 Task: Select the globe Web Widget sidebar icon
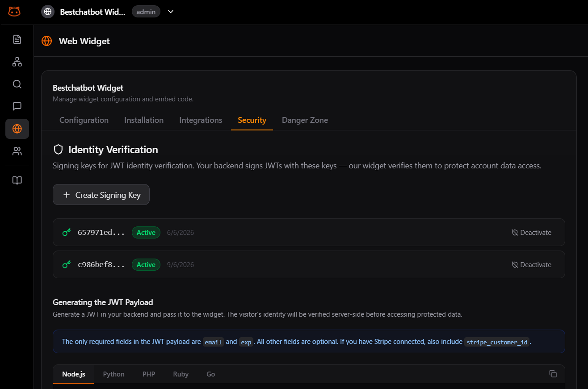pos(17,129)
